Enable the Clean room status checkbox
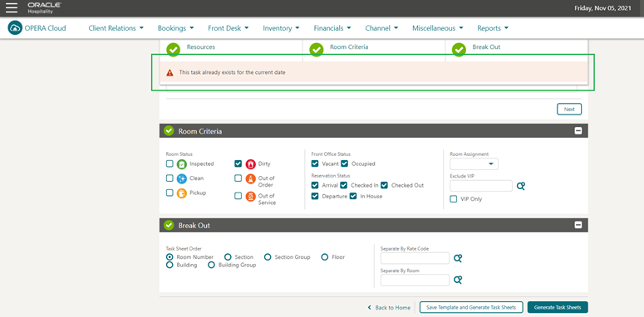Image resolution: width=644 pixels, height=317 pixels. [x=170, y=178]
